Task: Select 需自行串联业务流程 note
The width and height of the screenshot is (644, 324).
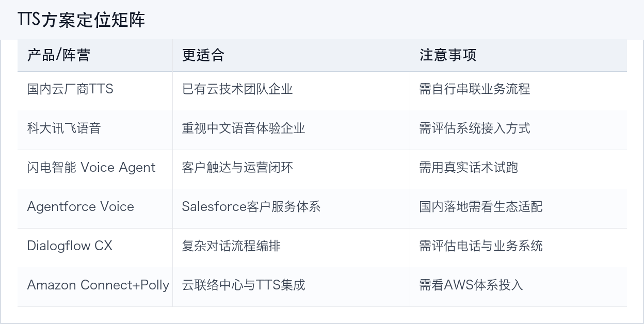Action: 474,89
